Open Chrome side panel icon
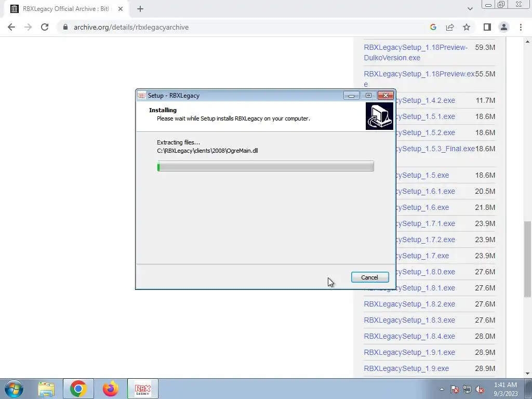532x399 pixels. [x=487, y=27]
